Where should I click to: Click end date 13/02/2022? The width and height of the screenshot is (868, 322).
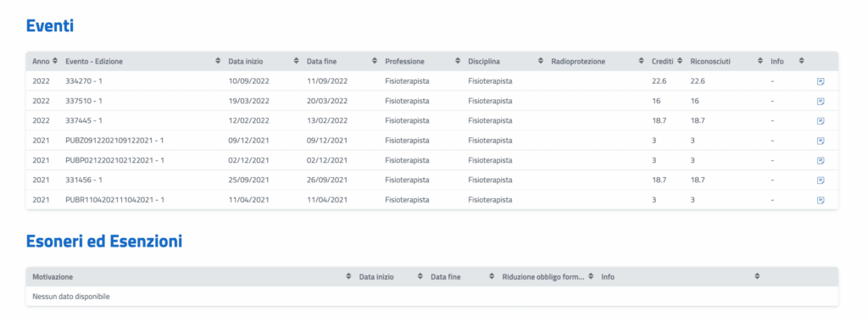click(327, 120)
